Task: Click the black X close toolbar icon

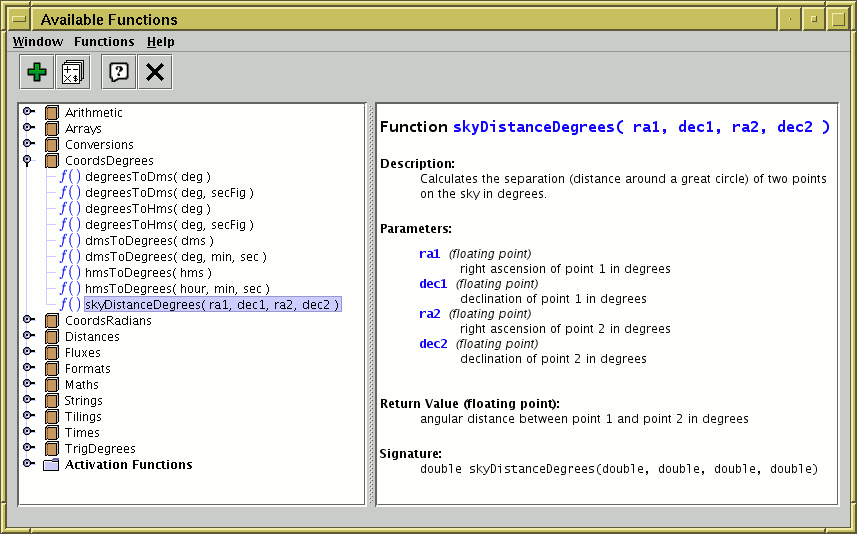Action: pyautogui.click(x=153, y=72)
